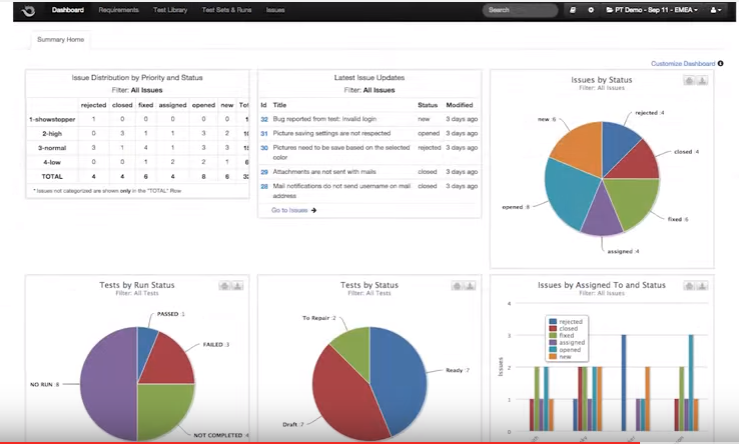Click the '2-high' row label

tap(52, 133)
